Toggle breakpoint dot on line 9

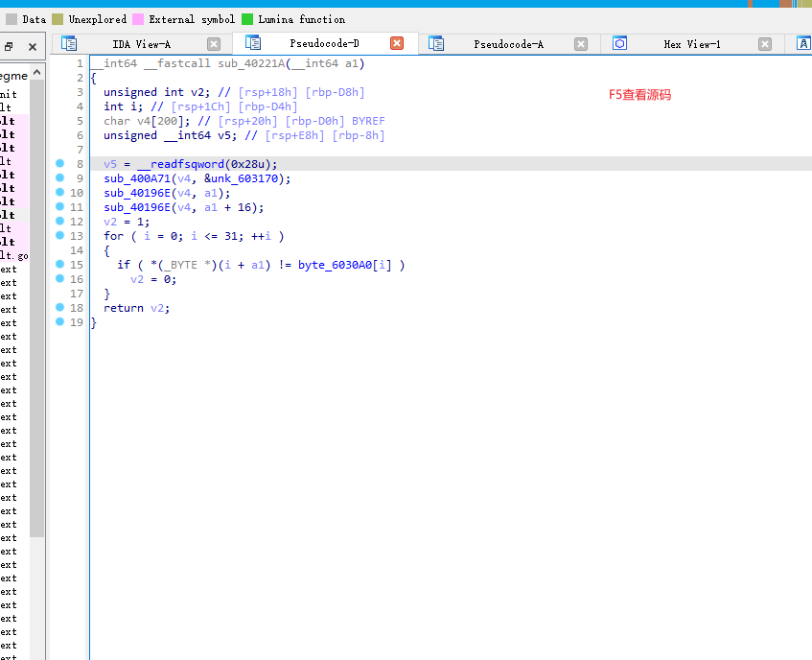coord(60,177)
